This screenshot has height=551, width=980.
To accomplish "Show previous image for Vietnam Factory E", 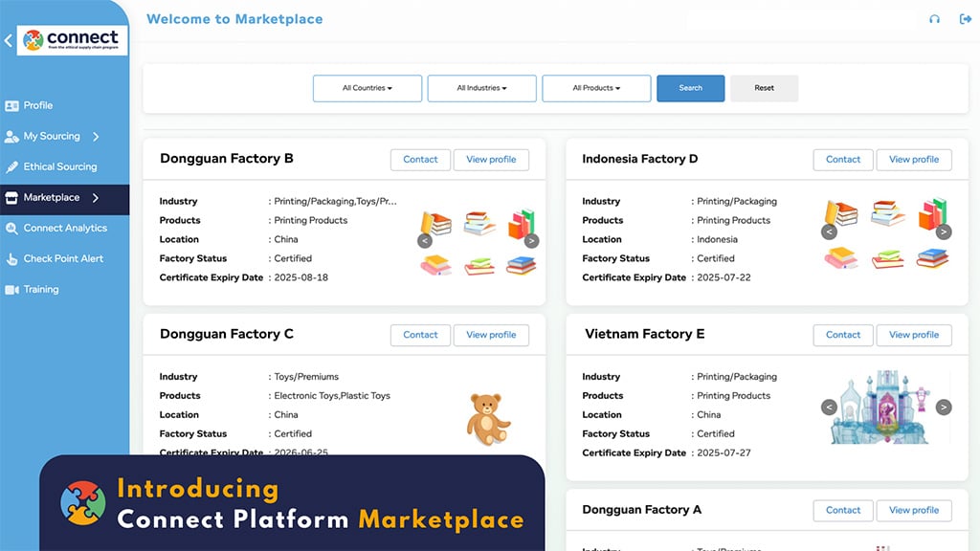I will pyautogui.click(x=829, y=408).
